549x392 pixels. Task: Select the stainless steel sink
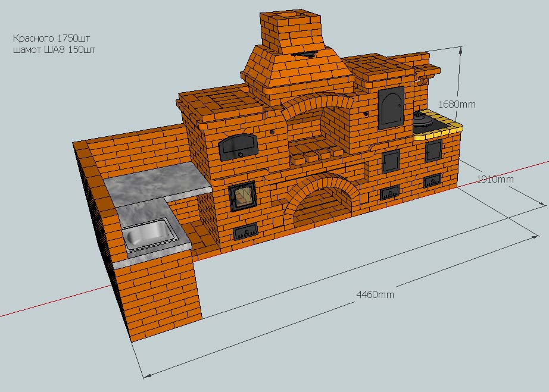[151, 233]
